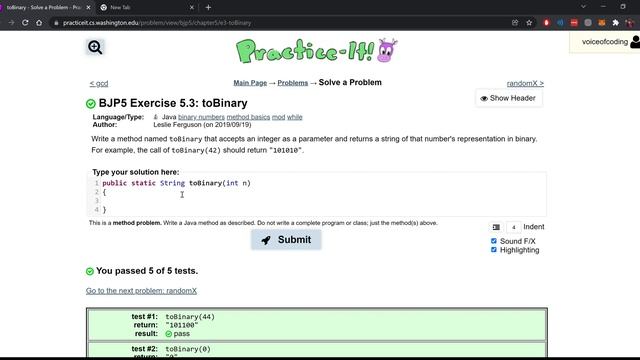Click the browser forward arrow

11,23
